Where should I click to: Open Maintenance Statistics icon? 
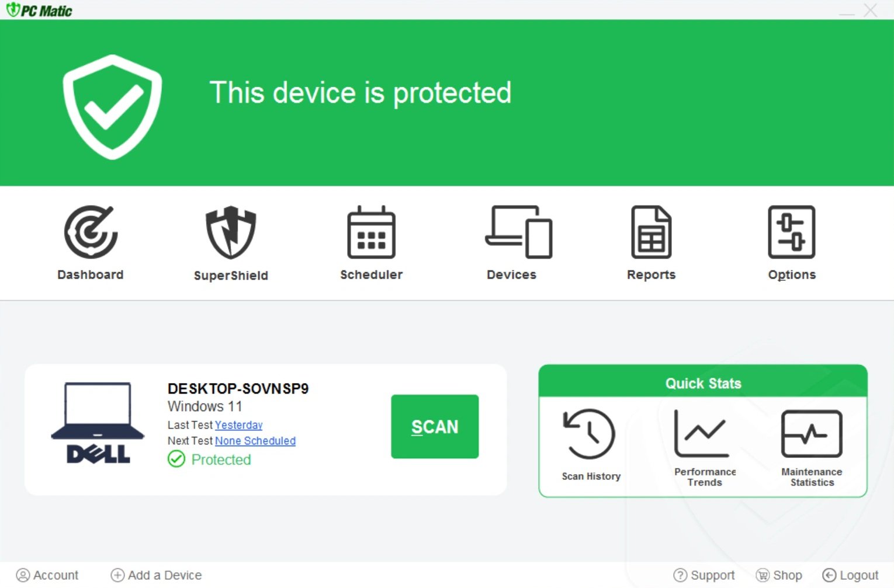tap(812, 434)
